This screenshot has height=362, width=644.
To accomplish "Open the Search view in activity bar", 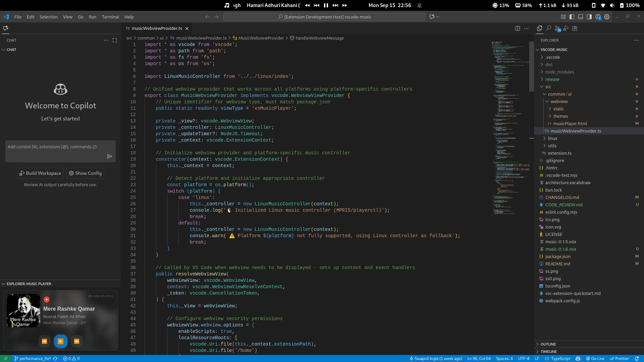I will (548, 28).
